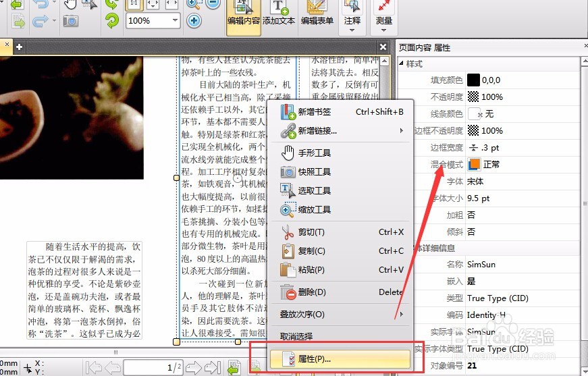
Task: Click the 混合模式 正常 value
Action: (x=491, y=164)
